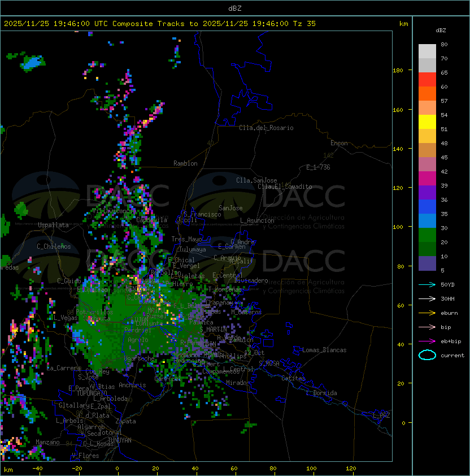
Task: Click the 'Tz 35' header value
Action: click(304, 24)
